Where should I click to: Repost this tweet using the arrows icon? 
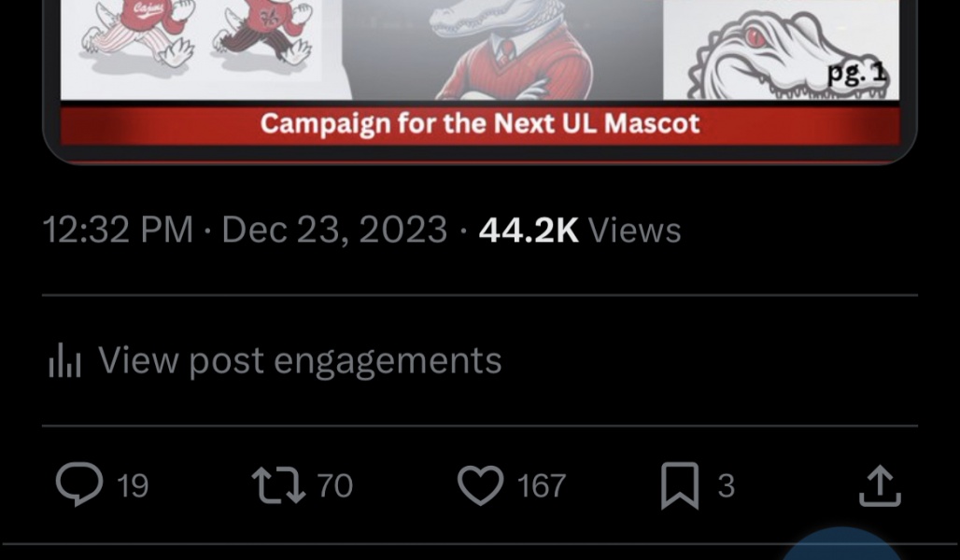coord(279,485)
